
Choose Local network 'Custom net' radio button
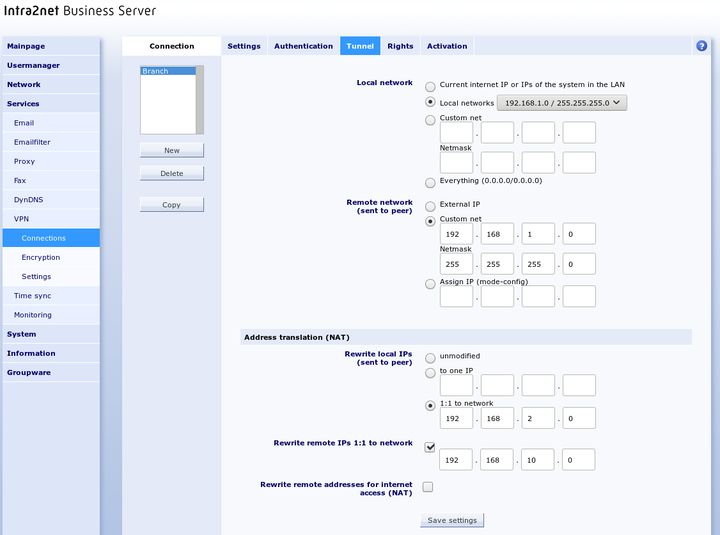pyautogui.click(x=430, y=120)
